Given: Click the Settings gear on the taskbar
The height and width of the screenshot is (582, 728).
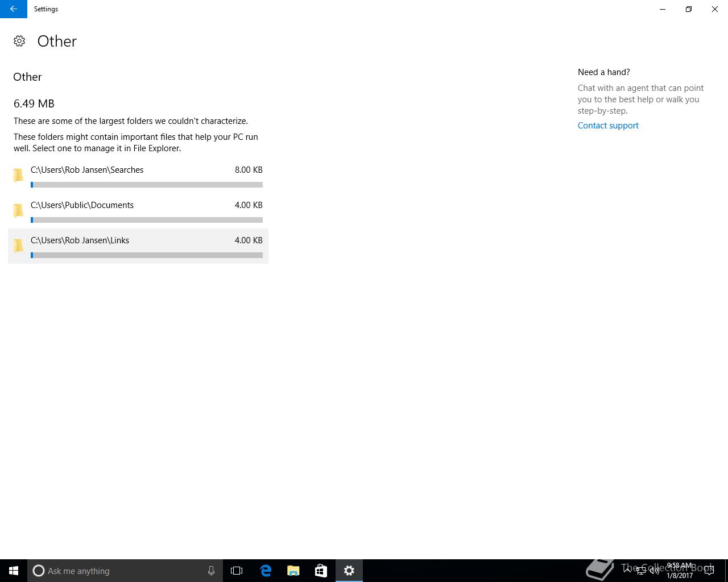Looking at the screenshot, I should coord(349,571).
